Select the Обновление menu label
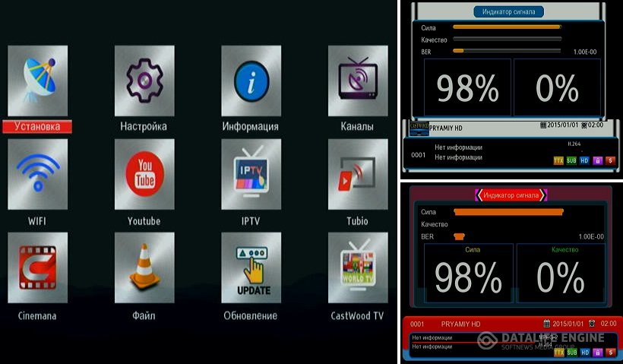623x364 pixels. click(250, 315)
